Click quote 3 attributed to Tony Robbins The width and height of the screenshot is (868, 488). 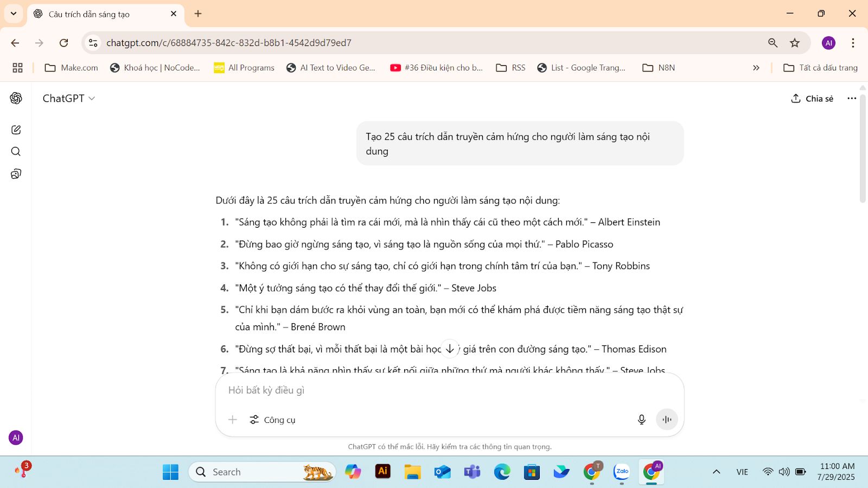(x=442, y=266)
